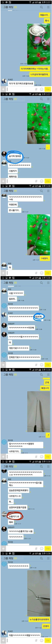Tap the search icon above the '애들ㅎ아..' message
This screenshot has height=644, width=52.
pos(41,7)
